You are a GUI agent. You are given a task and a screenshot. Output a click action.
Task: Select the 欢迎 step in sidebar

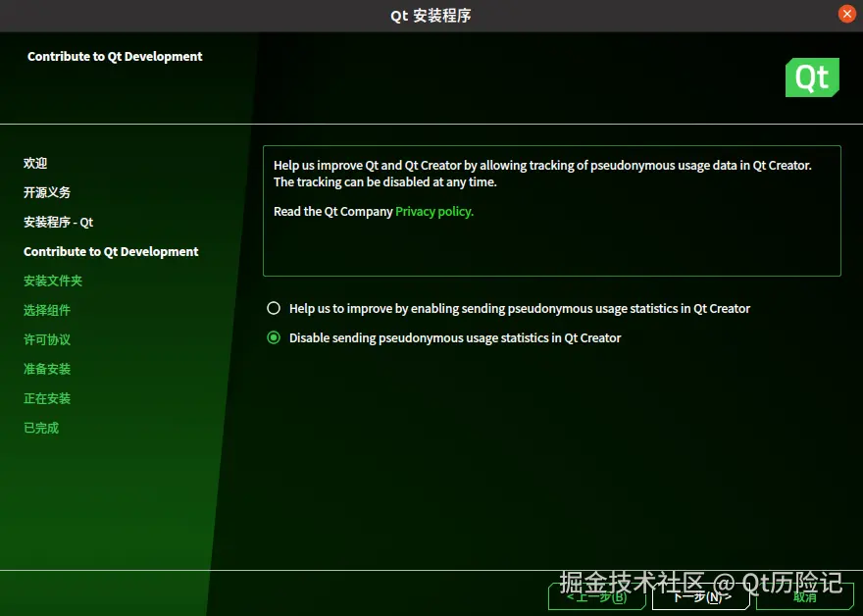click(35, 163)
